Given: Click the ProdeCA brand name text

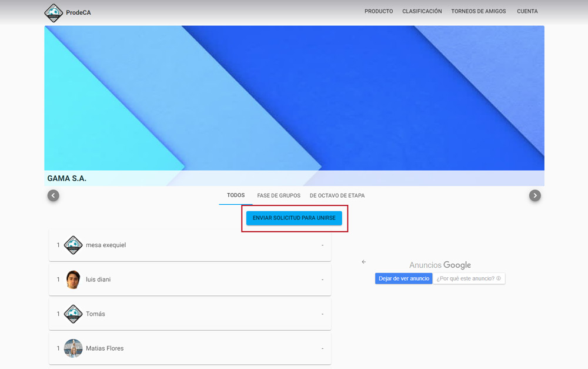Looking at the screenshot, I should pos(79,12).
